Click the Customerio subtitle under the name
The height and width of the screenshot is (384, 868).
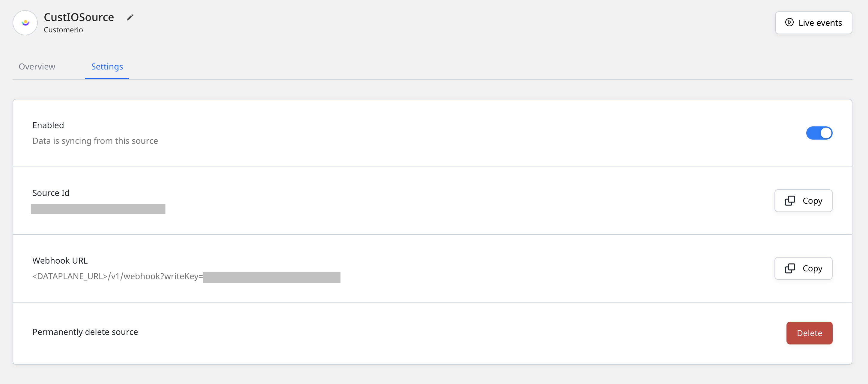63,30
